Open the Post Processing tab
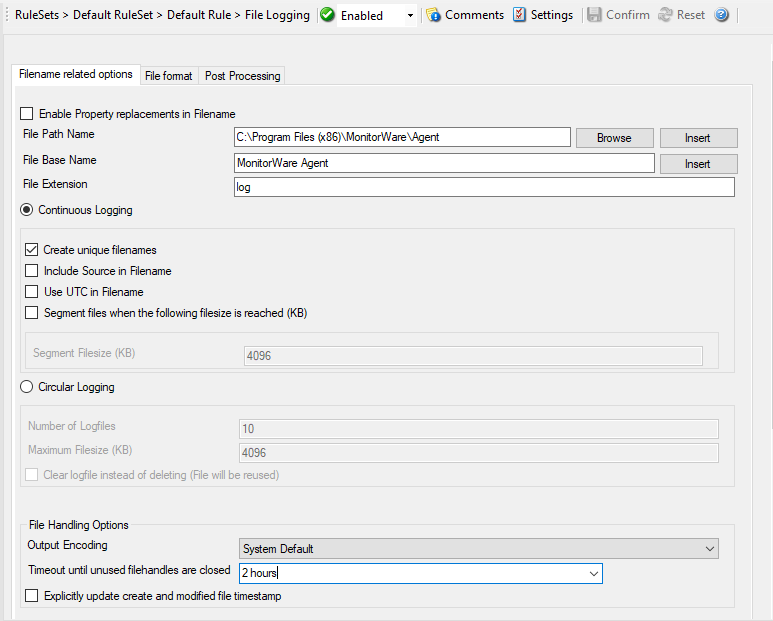Image resolution: width=773 pixels, height=621 pixels. [242, 76]
